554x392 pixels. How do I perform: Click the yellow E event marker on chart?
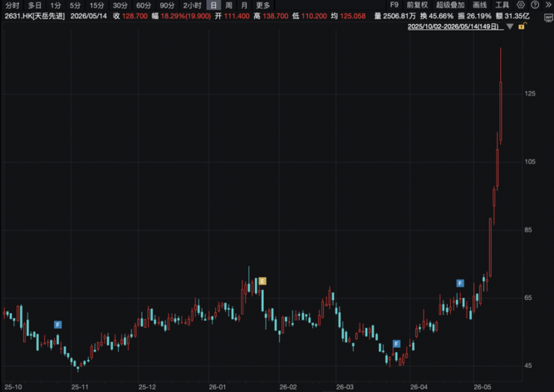pyautogui.click(x=262, y=281)
